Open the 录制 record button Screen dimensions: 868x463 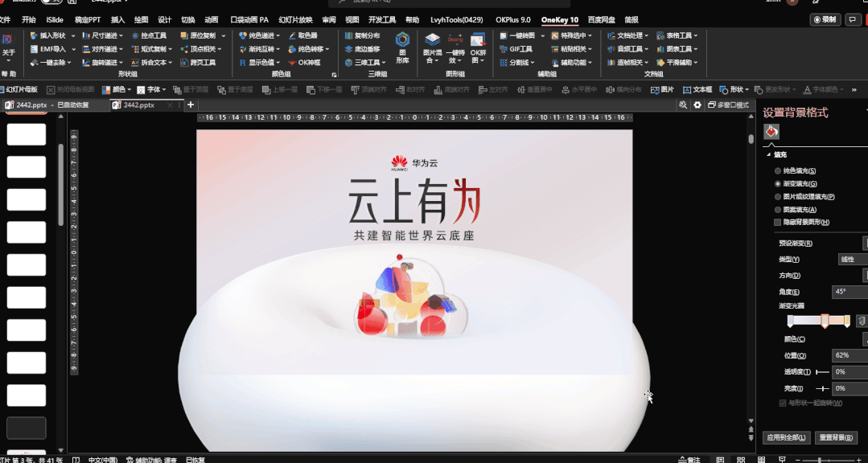[x=825, y=19]
